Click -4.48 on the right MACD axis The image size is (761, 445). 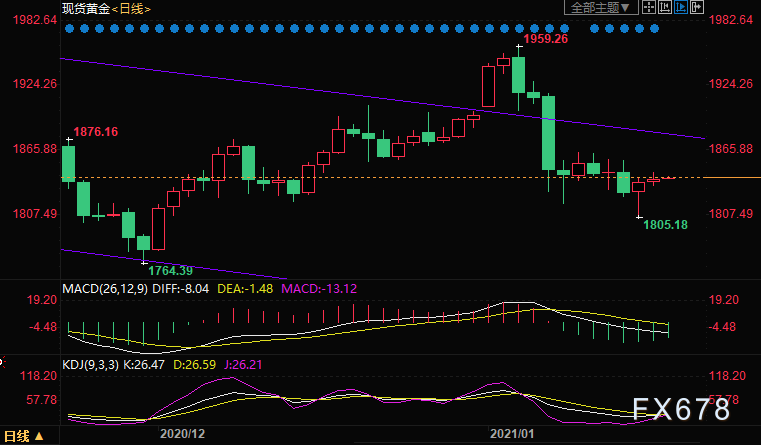[723, 327]
